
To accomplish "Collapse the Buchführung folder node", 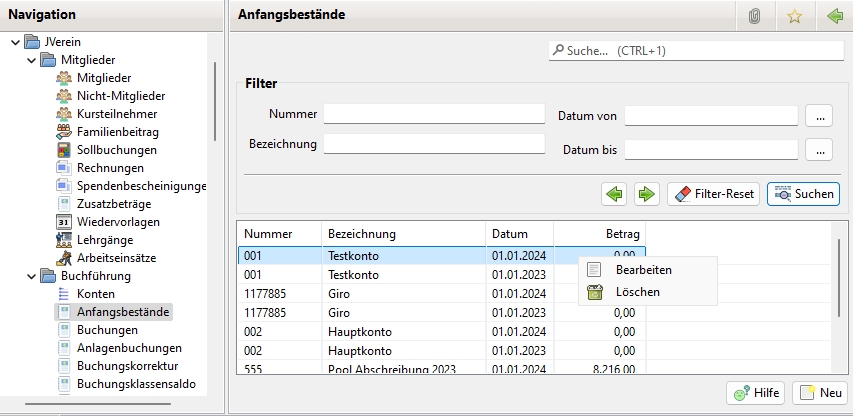I will [x=32, y=276].
